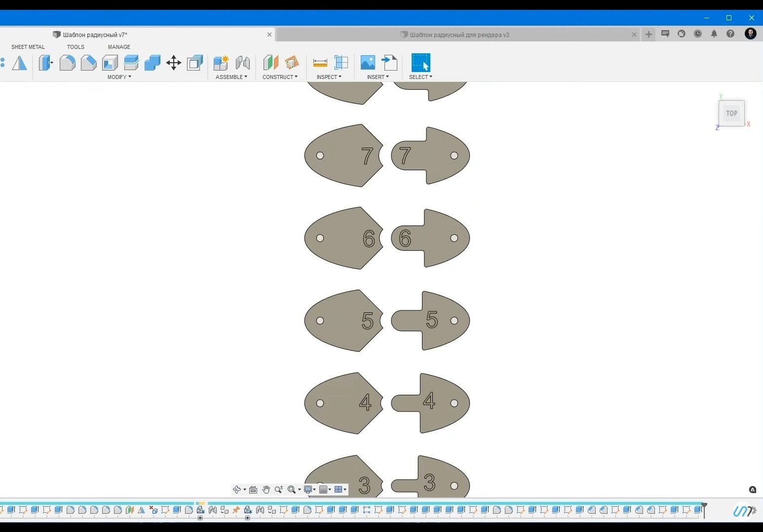The image size is (763, 532).
Task: Expand the INSPECT dropdown
Action: [x=329, y=77]
